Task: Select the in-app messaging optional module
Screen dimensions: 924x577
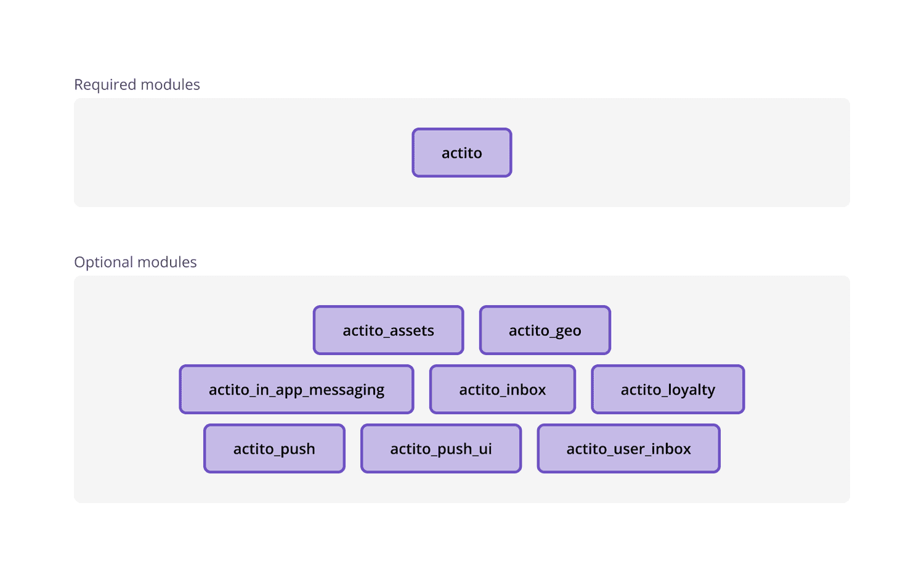Action: coord(296,390)
